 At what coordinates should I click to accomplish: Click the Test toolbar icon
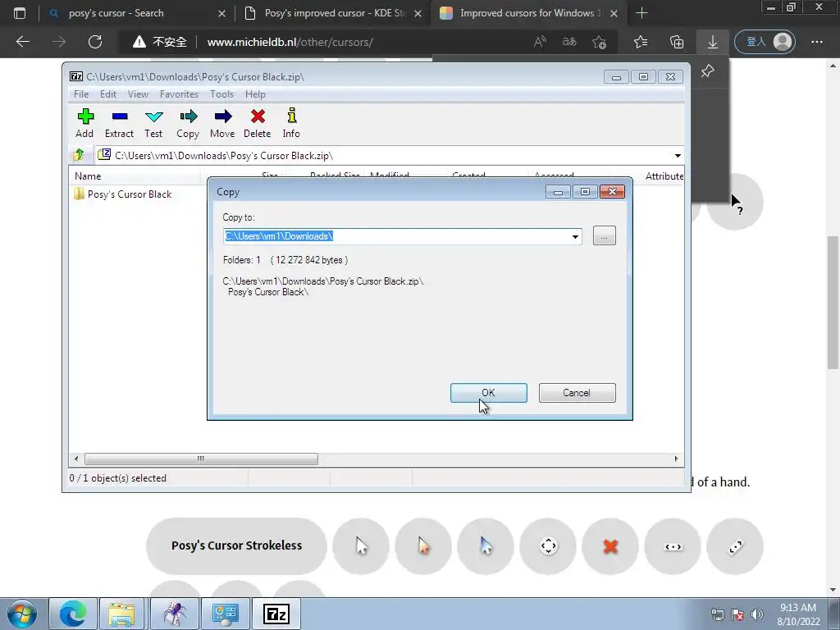click(153, 123)
